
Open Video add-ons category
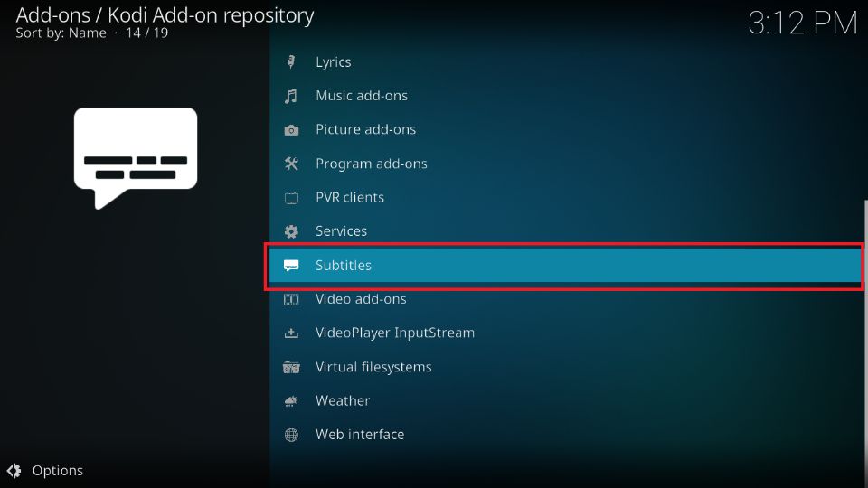(x=566, y=299)
